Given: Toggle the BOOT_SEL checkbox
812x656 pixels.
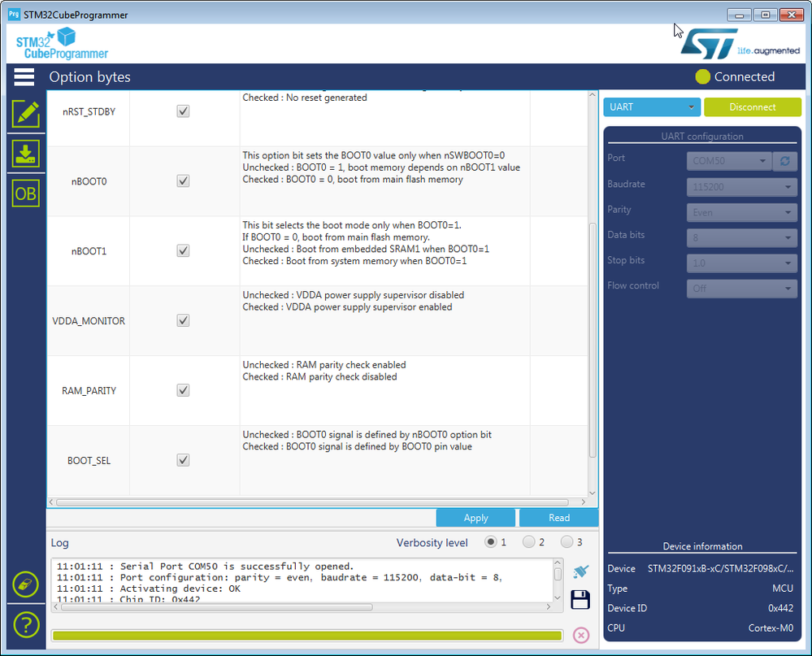Looking at the screenshot, I should coord(183,460).
